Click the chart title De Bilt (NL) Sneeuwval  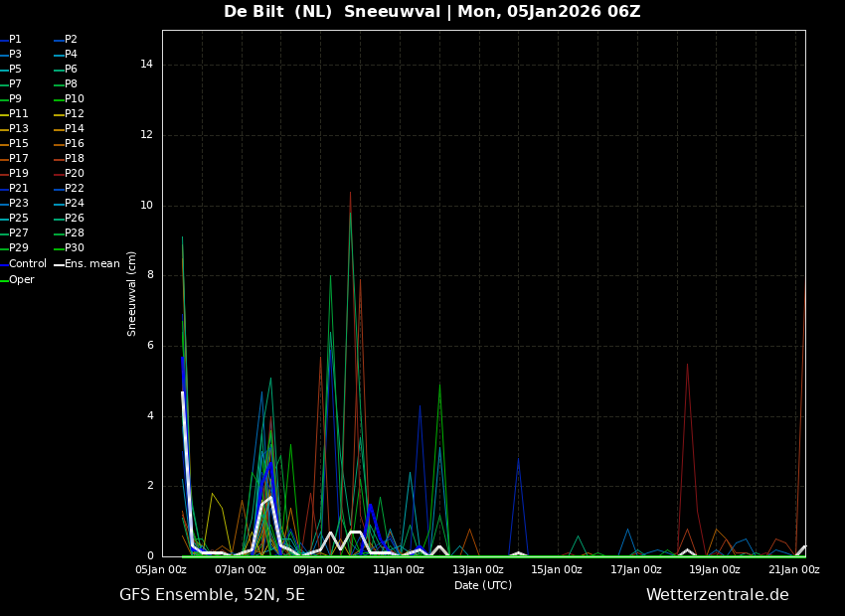pyautogui.click(x=332, y=11)
